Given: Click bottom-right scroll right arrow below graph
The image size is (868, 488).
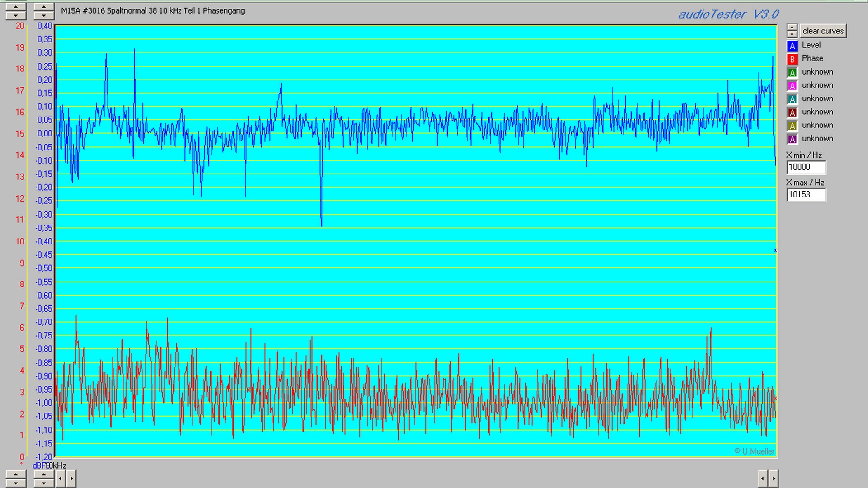Looking at the screenshot, I should pos(774,478).
